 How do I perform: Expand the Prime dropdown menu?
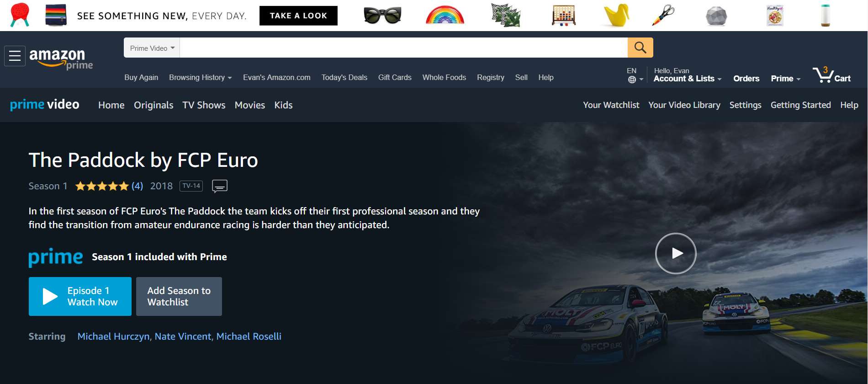(786, 79)
